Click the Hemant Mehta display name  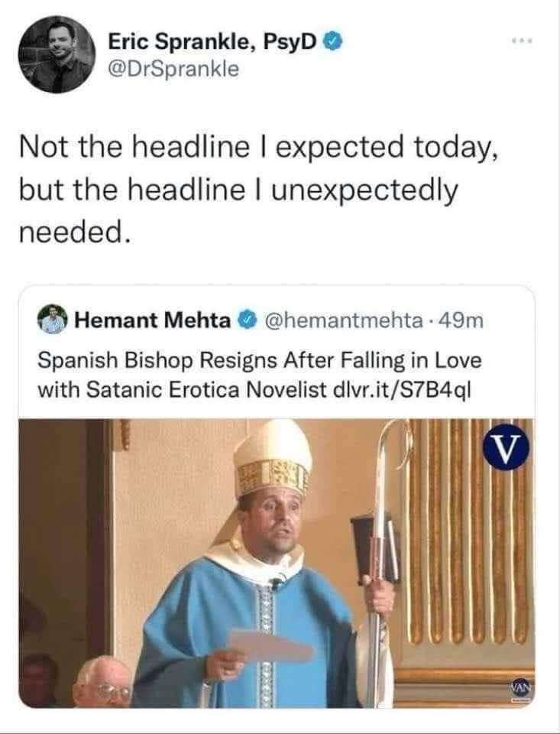click(153, 320)
